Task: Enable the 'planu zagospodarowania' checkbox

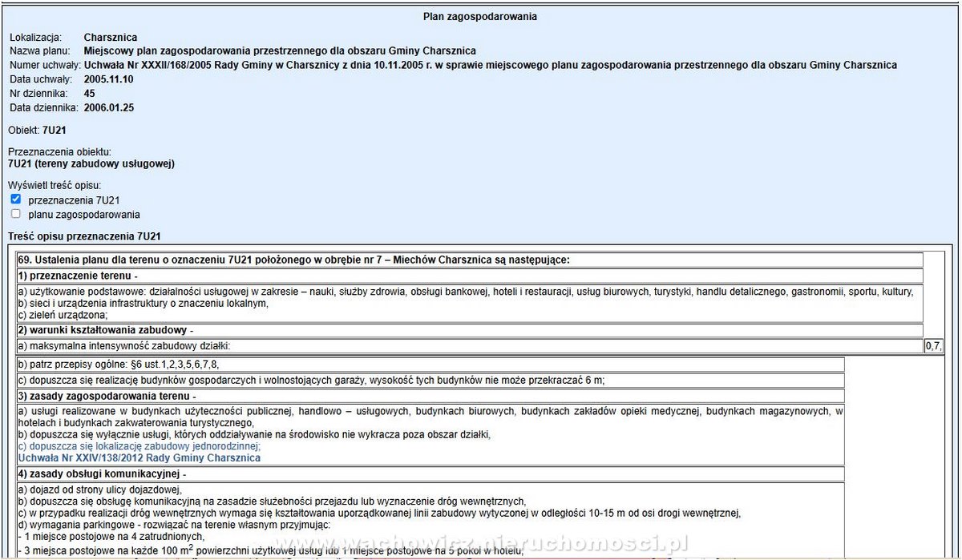Action: click(16, 214)
